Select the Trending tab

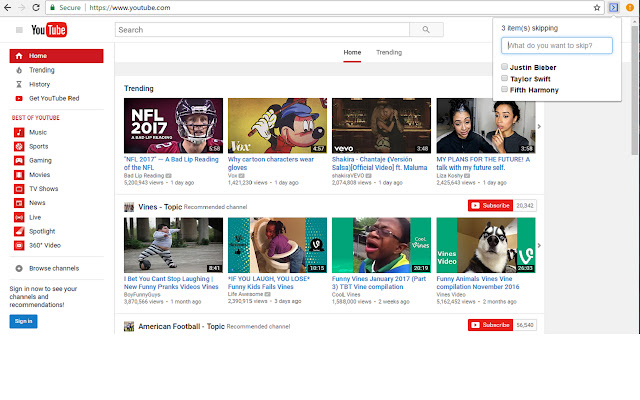(x=389, y=52)
